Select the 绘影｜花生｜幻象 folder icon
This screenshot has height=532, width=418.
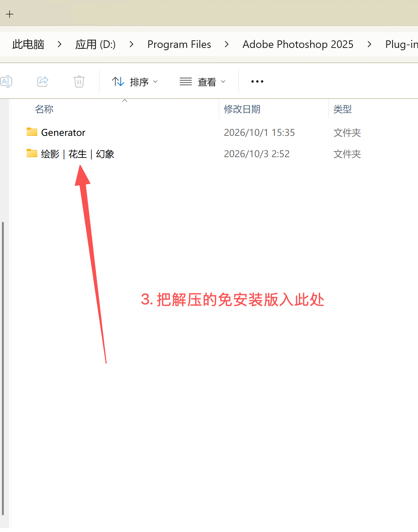32,153
